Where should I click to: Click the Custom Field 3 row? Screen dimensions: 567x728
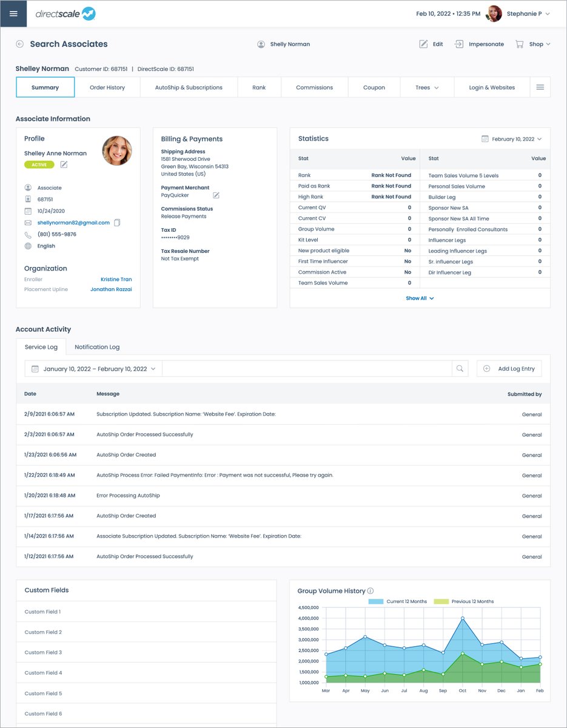[146, 652]
